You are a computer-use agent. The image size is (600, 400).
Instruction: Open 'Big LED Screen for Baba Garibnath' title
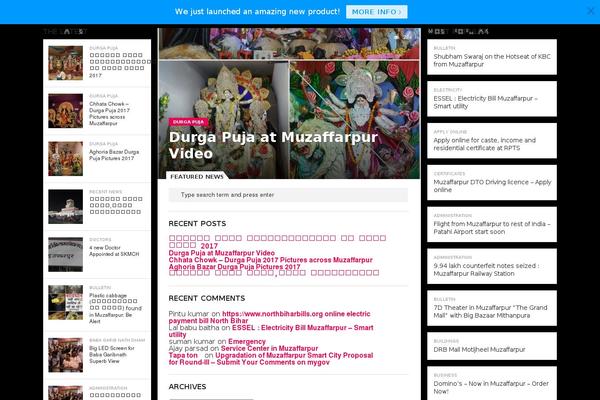pyautogui.click(x=112, y=354)
